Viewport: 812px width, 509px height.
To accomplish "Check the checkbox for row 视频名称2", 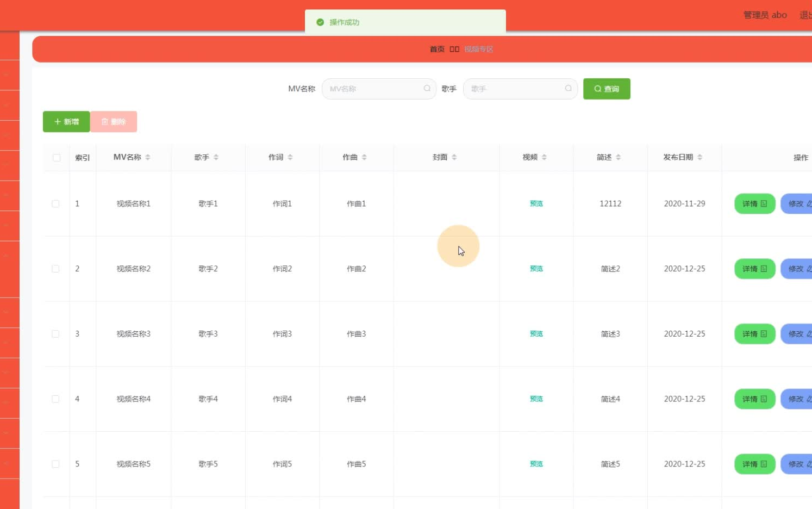I will (x=55, y=269).
